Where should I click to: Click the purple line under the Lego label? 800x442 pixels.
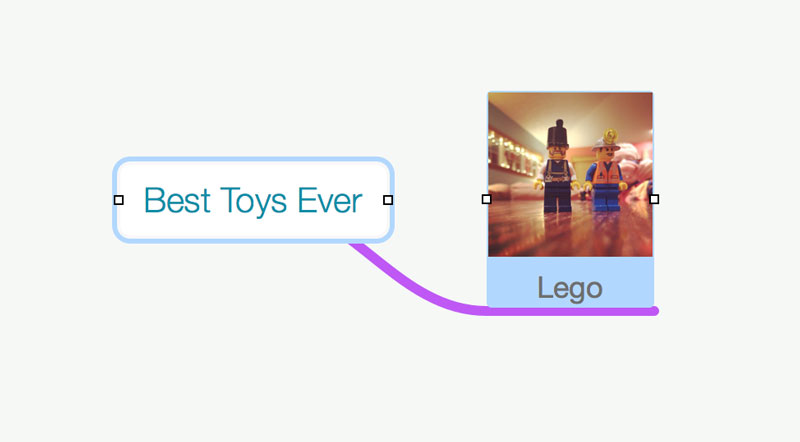click(x=571, y=311)
